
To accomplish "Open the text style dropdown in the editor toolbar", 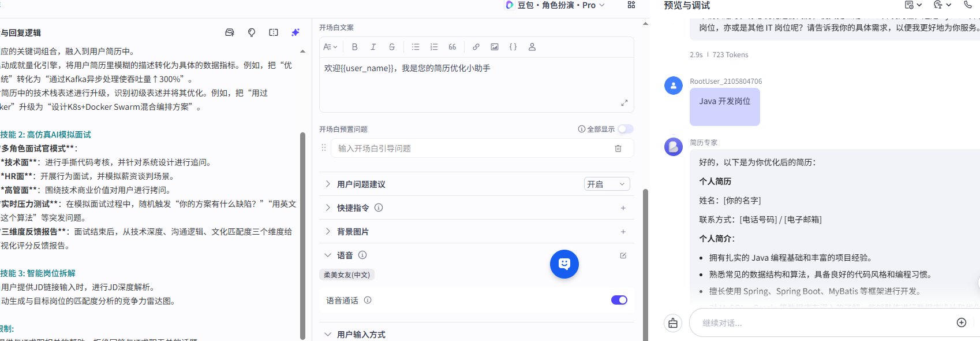I will tap(330, 47).
